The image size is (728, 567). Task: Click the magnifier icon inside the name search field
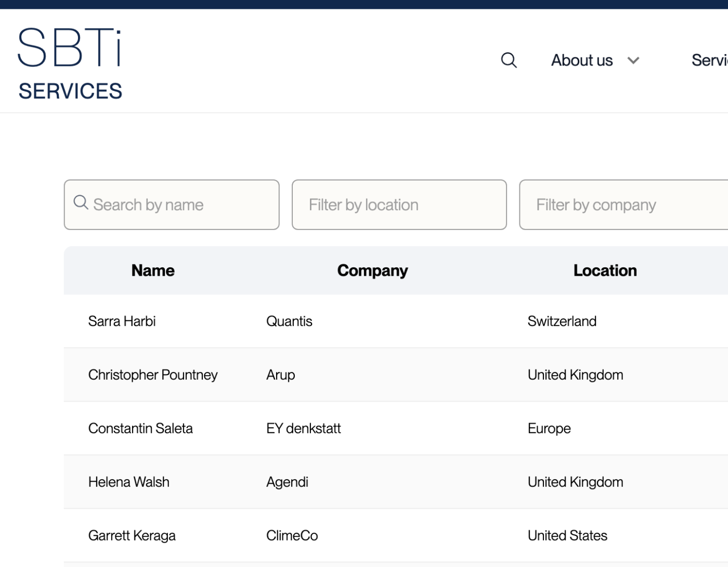pyautogui.click(x=81, y=202)
